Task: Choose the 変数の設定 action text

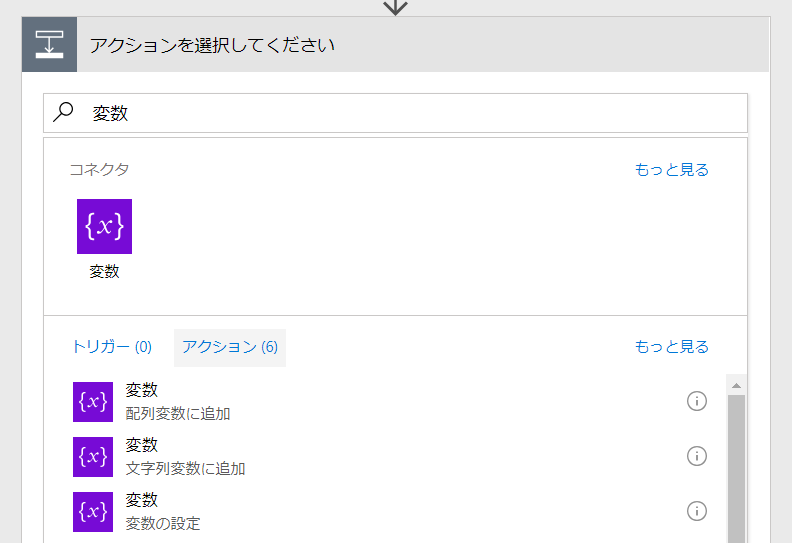Action: coord(163,524)
